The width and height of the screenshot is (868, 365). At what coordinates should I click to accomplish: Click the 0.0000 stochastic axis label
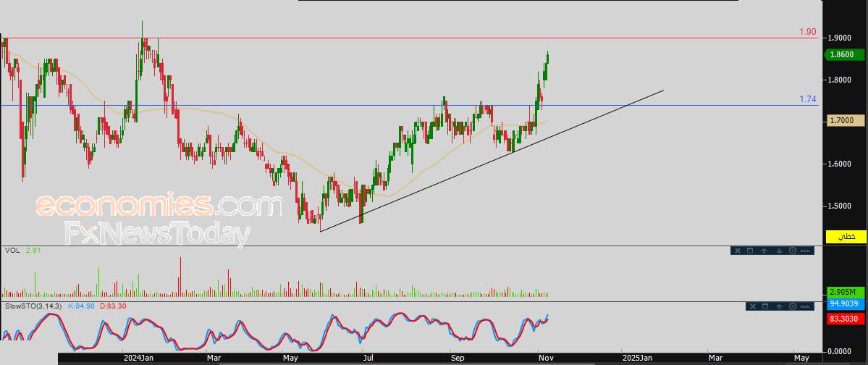coord(839,351)
